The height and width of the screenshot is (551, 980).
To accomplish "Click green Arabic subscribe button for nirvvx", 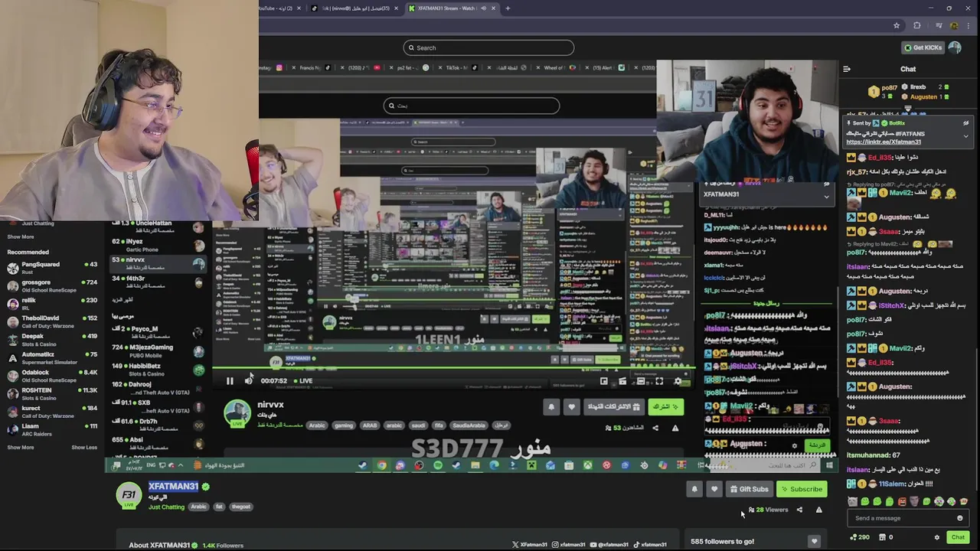I will tap(665, 407).
